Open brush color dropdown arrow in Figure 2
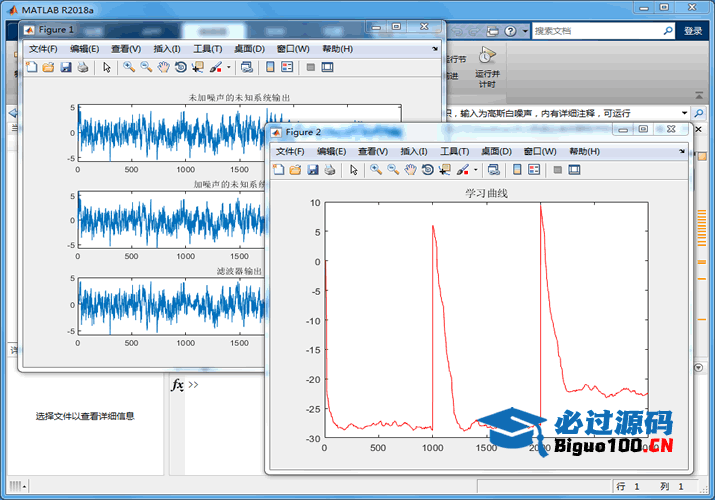 click(x=476, y=170)
